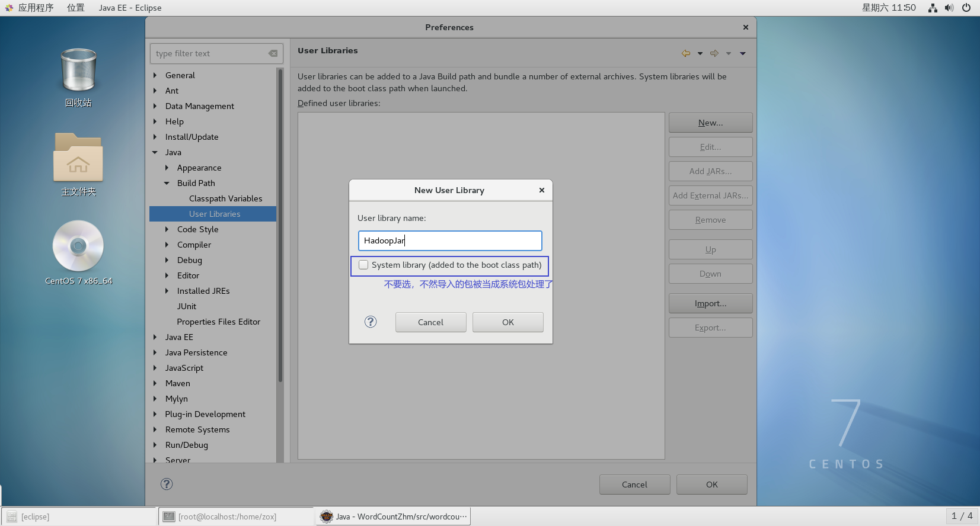Viewport: 980px width, 526px height.
Task: Open the home folder desktop icon
Action: tap(78, 158)
